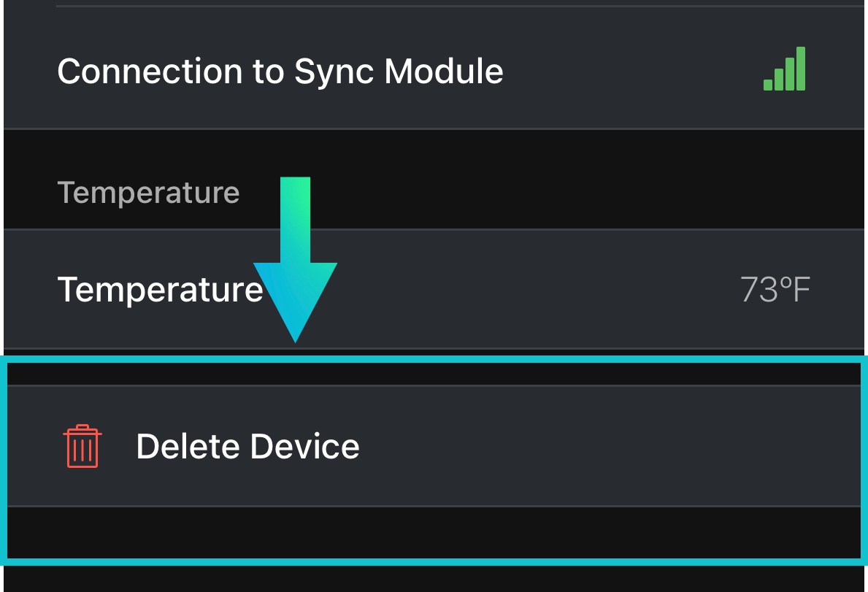The image size is (868, 592).
Task: Click the 73°F temperature reading
Action: [x=775, y=290]
